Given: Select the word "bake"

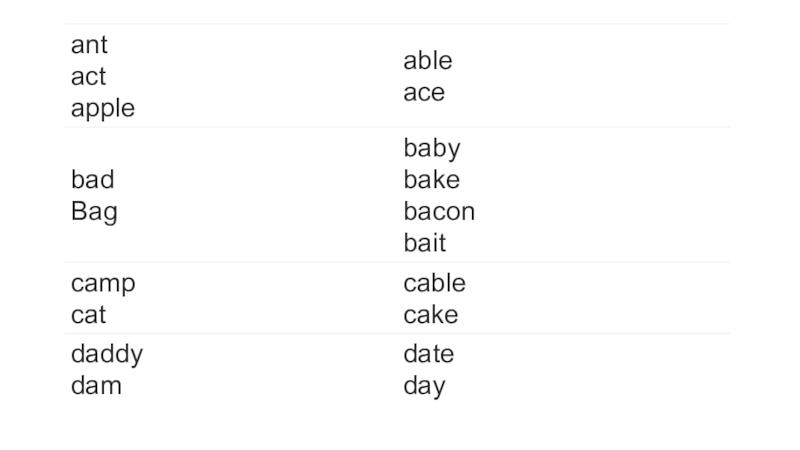Looking at the screenshot, I should (432, 180).
